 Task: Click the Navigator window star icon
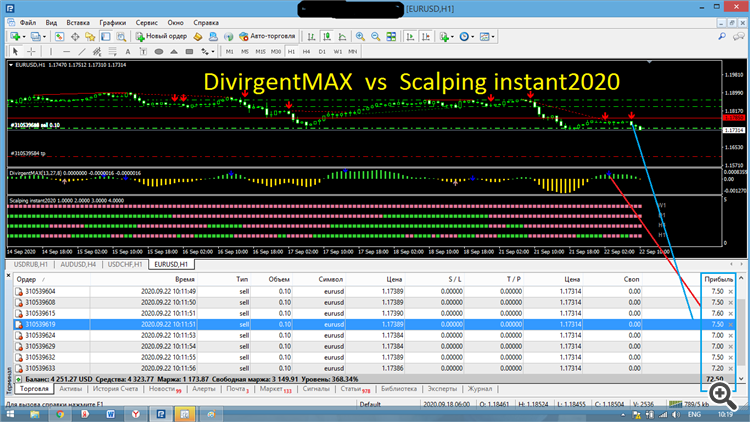91,36
